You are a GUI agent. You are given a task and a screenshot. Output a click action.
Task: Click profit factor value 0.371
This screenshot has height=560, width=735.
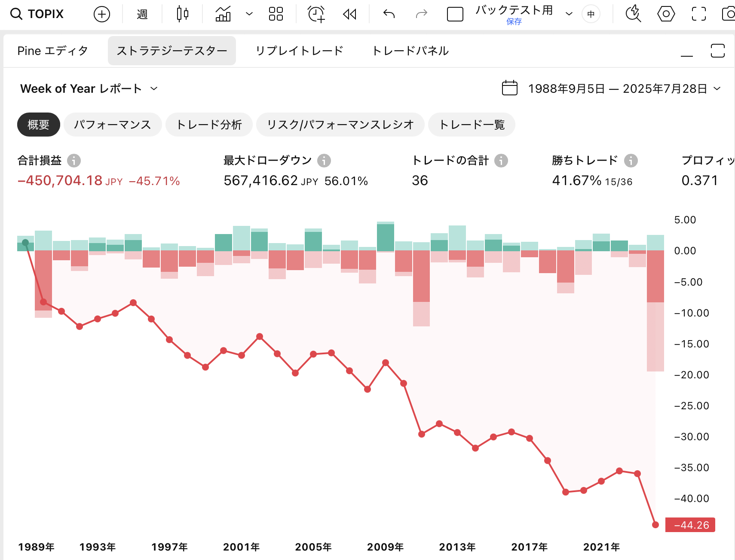point(700,181)
